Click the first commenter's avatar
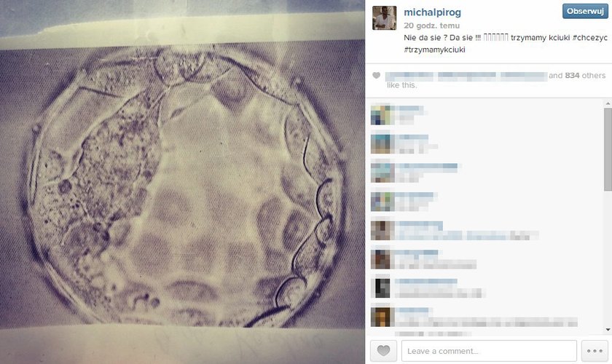 [380, 114]
